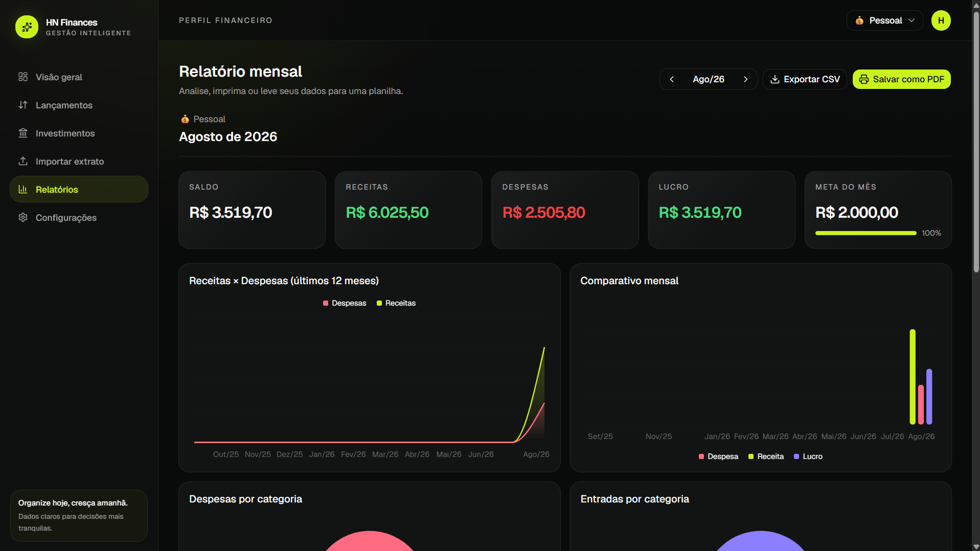Click the Saldo card R$ 3.519,70
The width and height of the screenshot is (980, 551).
point(231,212)
